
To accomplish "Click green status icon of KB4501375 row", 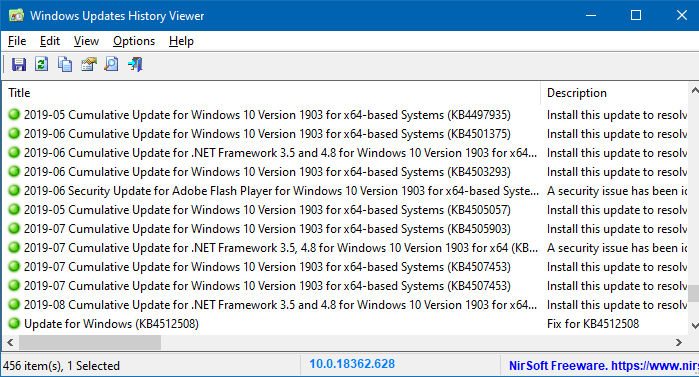I will [x=14, y=133].
